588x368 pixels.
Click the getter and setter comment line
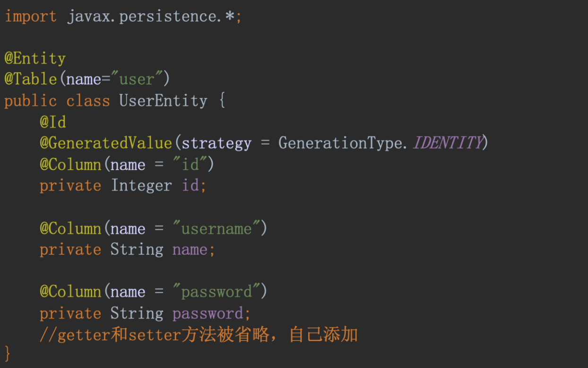pyautogui.click(x=199, y=335)
